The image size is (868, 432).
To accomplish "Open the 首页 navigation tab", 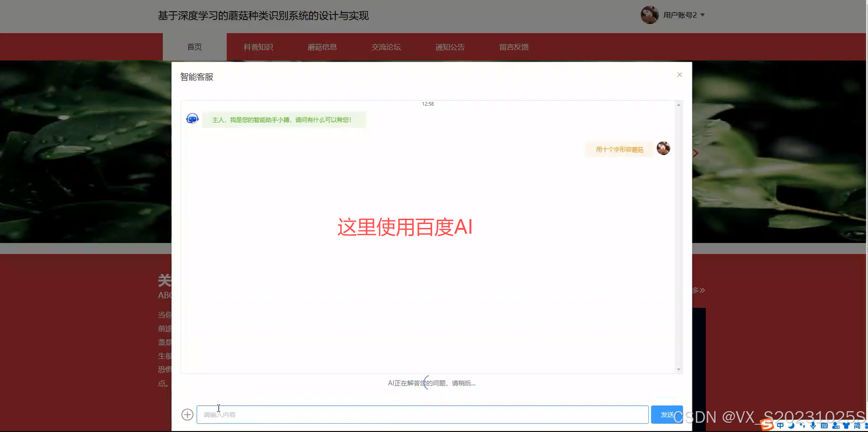I will pyautogui.click(x=194, y=47).
